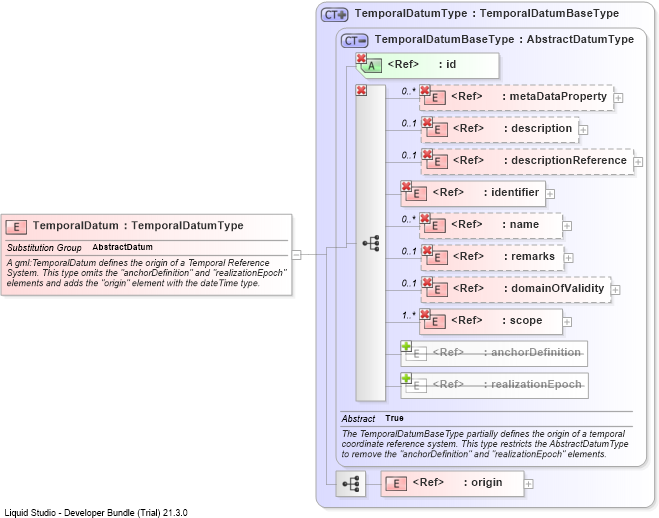Click the A attribute icon for id
The image size is (659, 518).
point(372,66)
